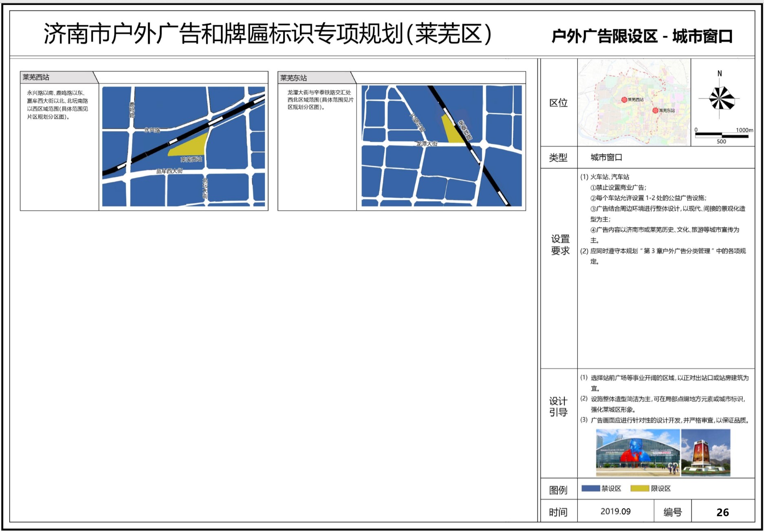Click the yellow 限设区 legend swatch
The height and width of the screenshot is (532, 764).
[639, 488]
